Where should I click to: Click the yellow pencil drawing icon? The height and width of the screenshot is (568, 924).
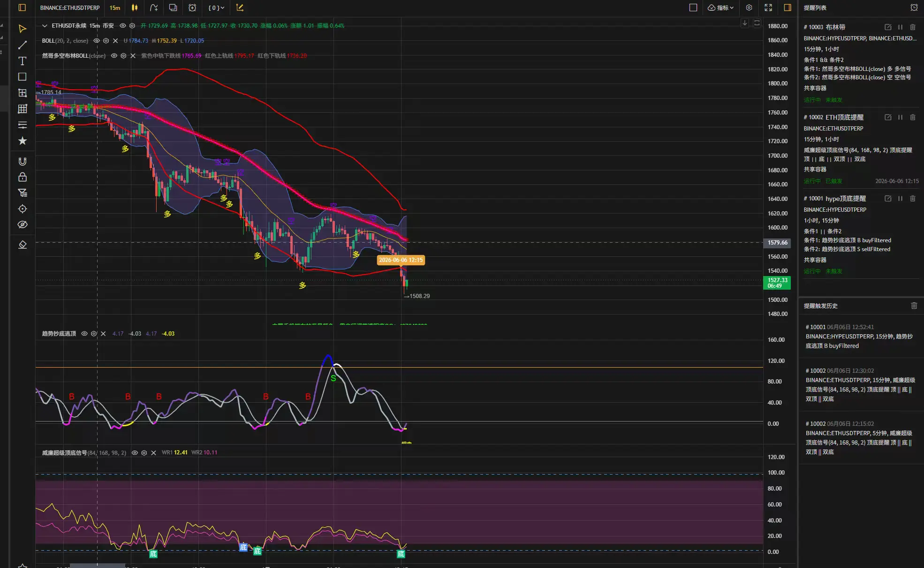tap(240, 8)
